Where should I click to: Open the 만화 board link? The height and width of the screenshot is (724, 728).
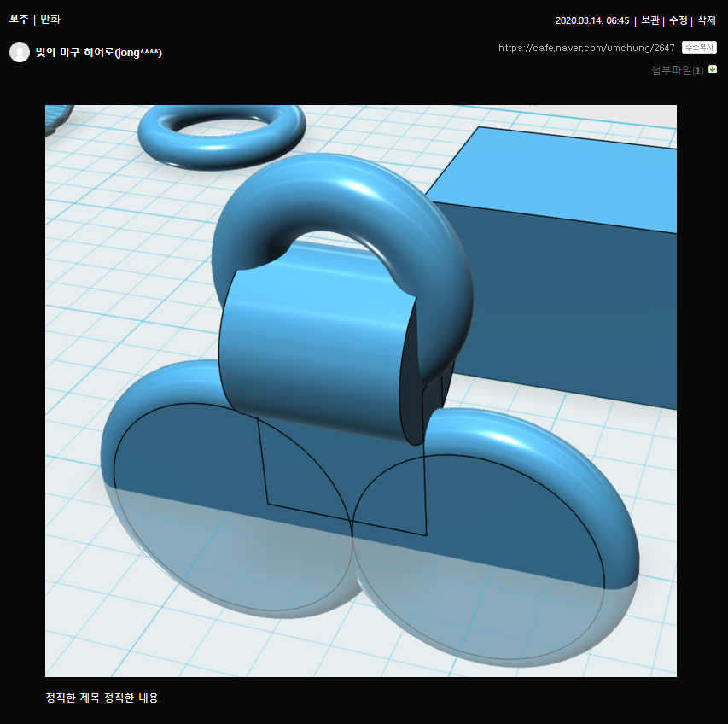pyautogui.click(x=50, y=19)
